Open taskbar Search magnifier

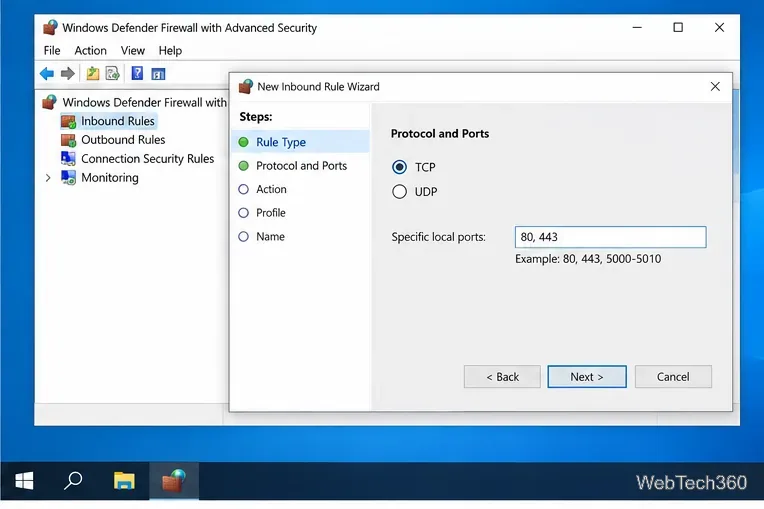click(x=73, y=481)
